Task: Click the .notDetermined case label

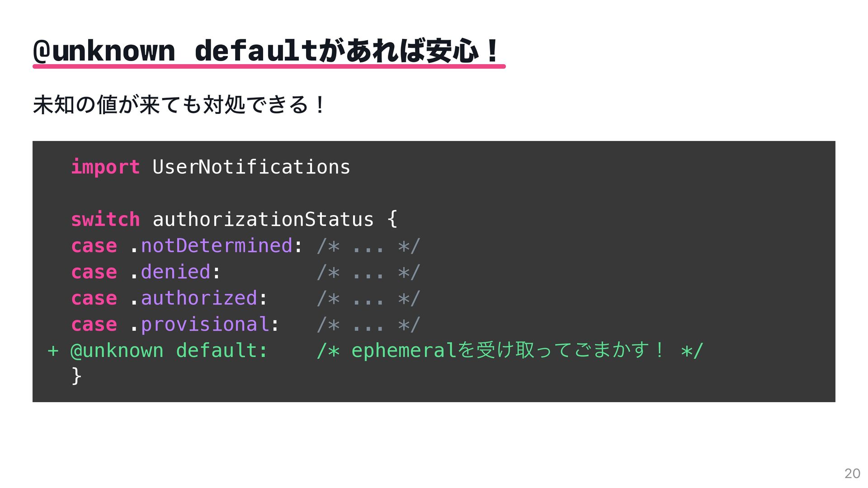Action: [x=216, y=246]
